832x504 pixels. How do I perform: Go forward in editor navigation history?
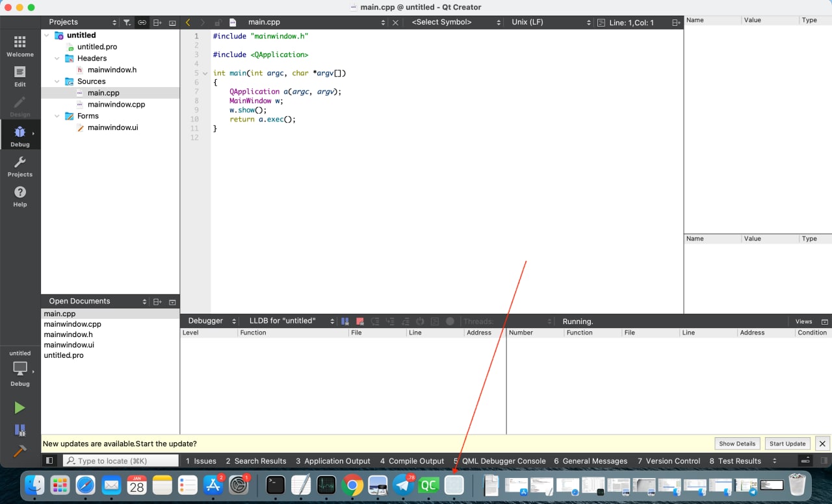[x=203, y=22]
